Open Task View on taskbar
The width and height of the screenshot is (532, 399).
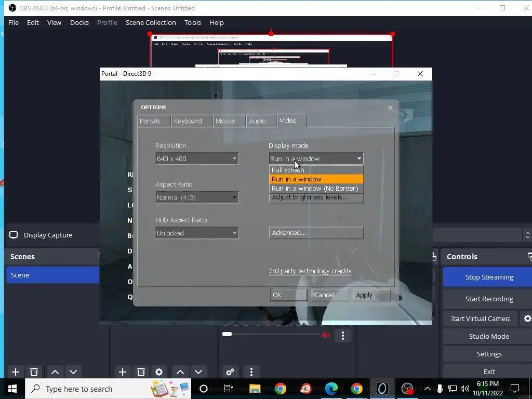click(229, 389)
